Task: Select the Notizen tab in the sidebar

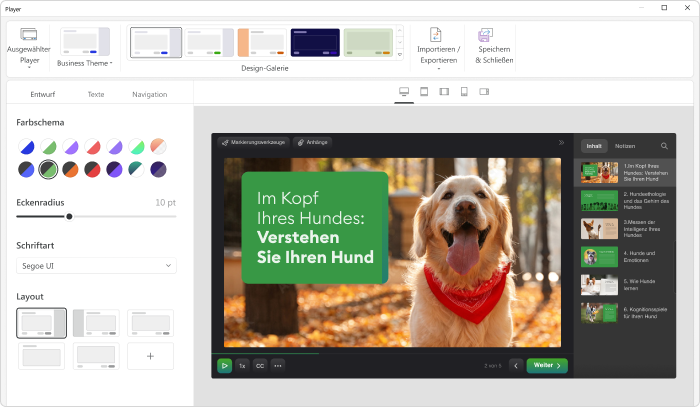Action: (x=624, y=146)
